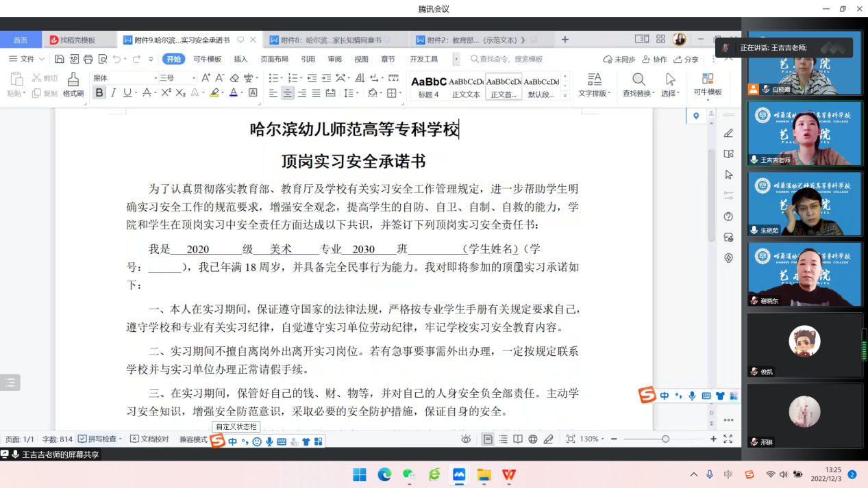Image resolution: width=868 pixels, height=488 pixels.
Task: Toggle outline view icon in status bar
Action: 504,439
